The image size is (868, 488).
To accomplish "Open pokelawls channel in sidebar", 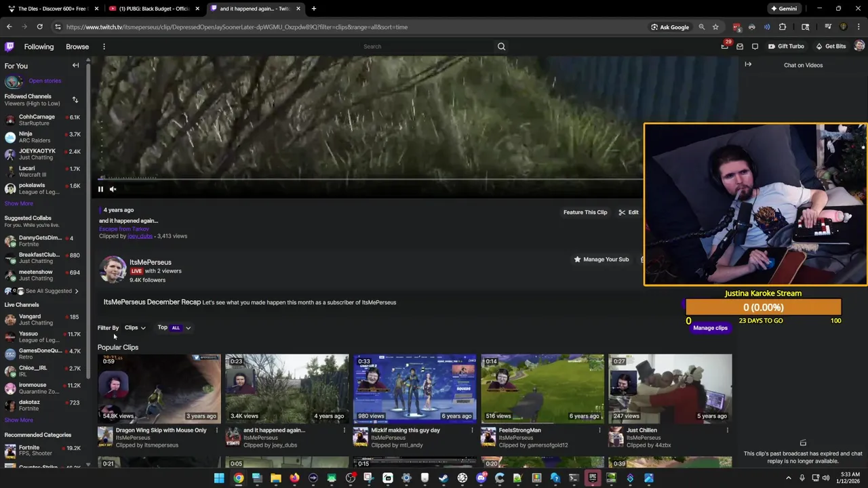I will tap(42, 188).
